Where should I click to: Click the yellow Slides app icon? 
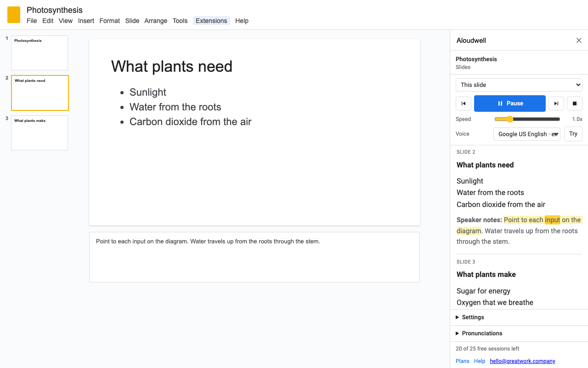(14, 15)
